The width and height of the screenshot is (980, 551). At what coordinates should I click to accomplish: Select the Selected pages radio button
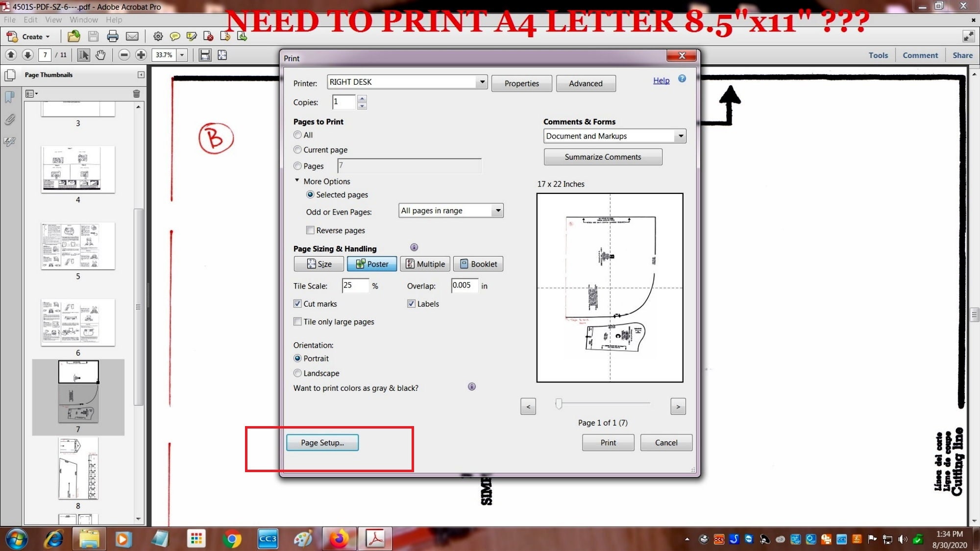(x=310, y=194)
